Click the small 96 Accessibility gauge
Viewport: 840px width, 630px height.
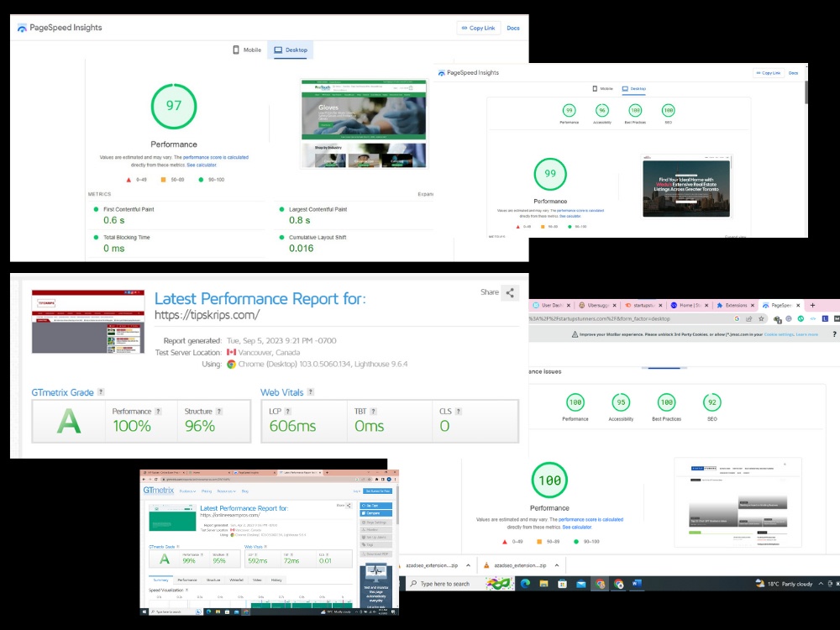click(602, 110)
